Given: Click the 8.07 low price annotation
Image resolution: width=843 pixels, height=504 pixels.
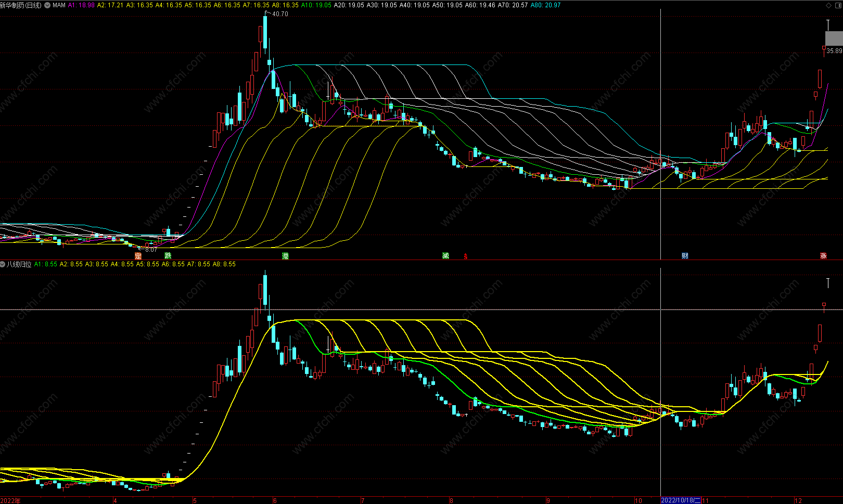Looking at the screenshot, I should [151, 250].
